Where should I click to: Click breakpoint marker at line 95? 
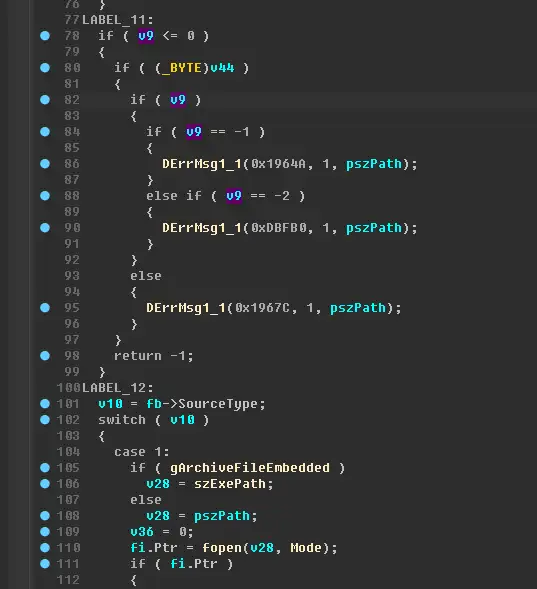[45, 308]
